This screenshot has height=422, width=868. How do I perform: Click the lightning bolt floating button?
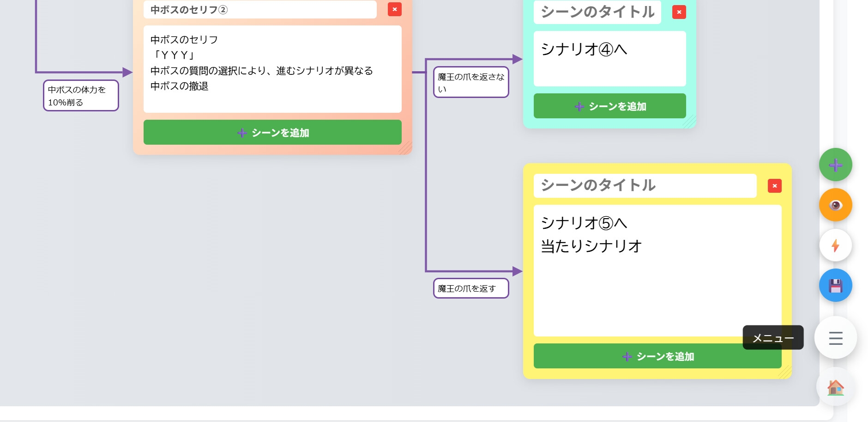pyautogui.click(x=835, y=245)
